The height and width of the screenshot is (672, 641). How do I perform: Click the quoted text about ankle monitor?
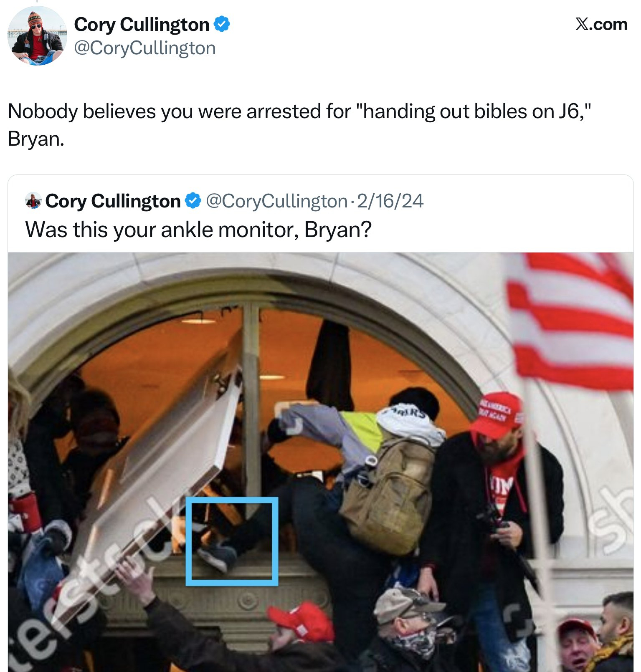[x=198, y=230]
